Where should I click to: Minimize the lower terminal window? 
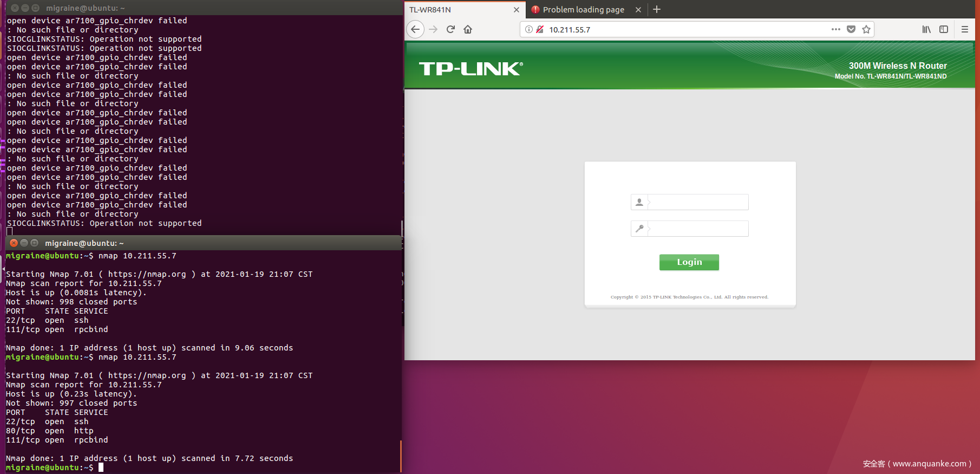point(24,243)
